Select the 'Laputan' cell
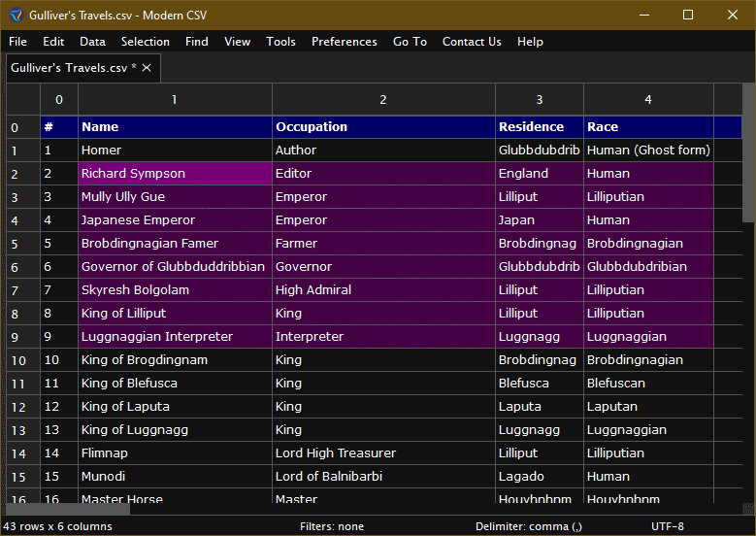This screenshot has height=536, width=756. [x=648, y=406]
